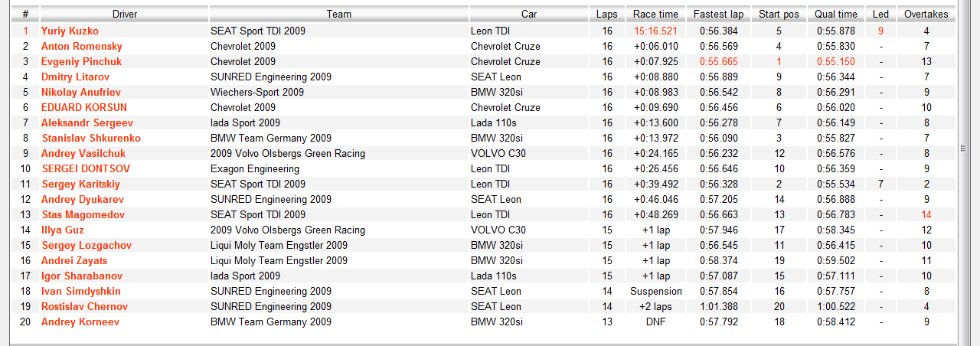Click the # position column header
Viewport: 980px width, 346px height.
(25, 14)
